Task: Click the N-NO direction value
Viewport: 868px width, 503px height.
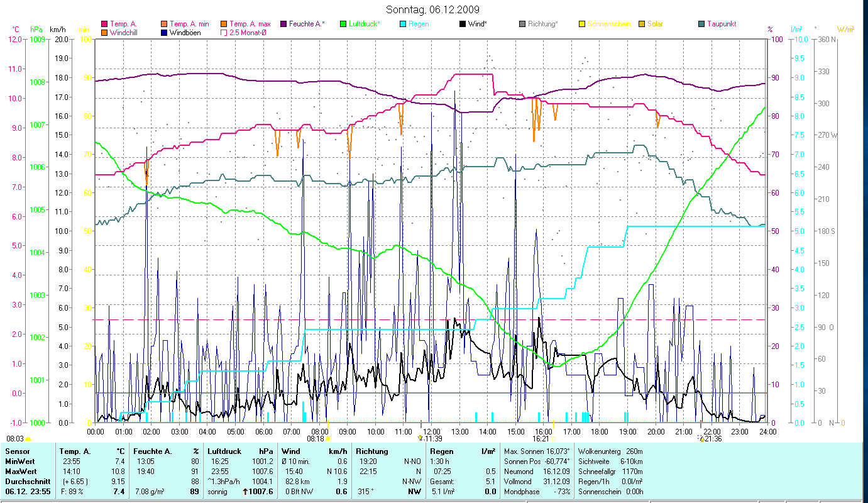Action: [x=412, y=462]
